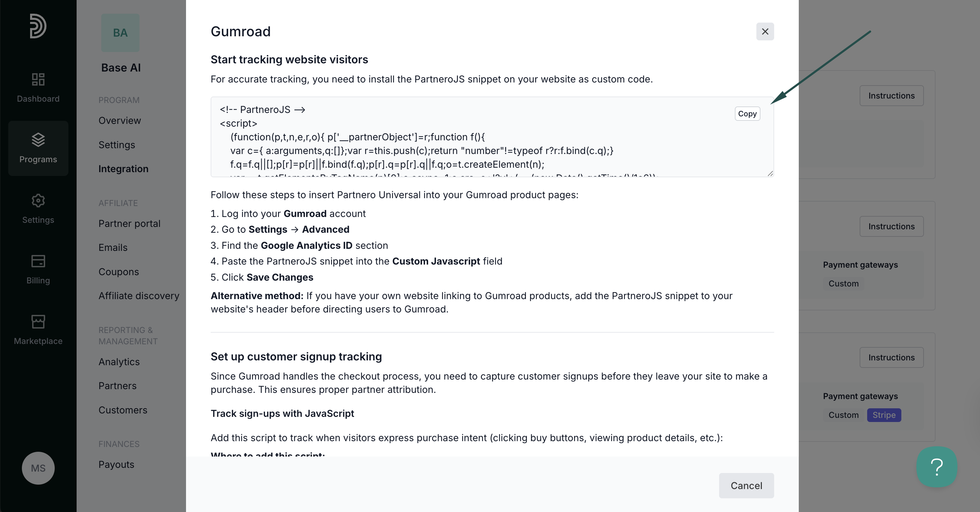Open Partner portal page
The height and width of the screenshot is (512, 980).
pyautogui.click(x=129, y=223)
